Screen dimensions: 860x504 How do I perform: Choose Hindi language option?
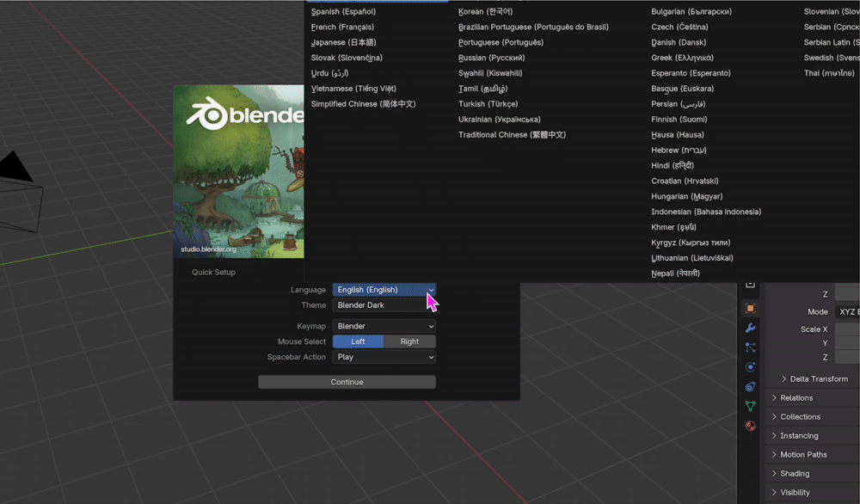tap(673, 165)
